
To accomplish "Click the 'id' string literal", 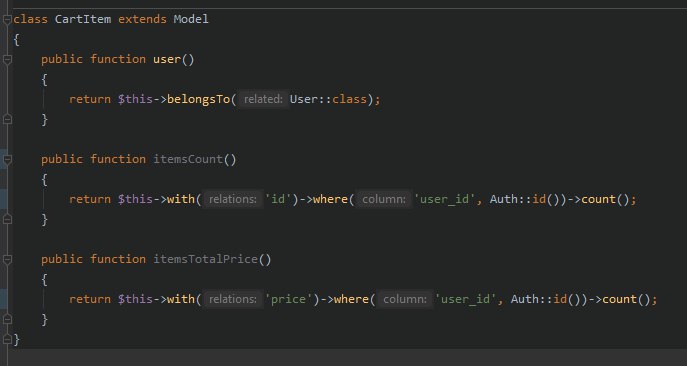I will [x=279, y=199].
